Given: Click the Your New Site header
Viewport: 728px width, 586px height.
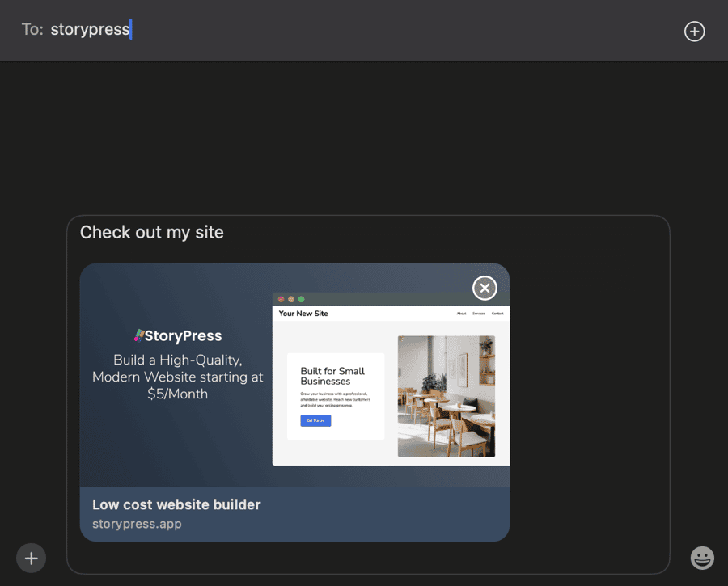Looking at the screenshot, I should (302, 314).
